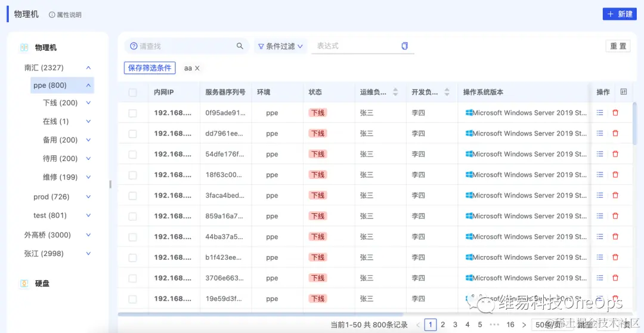Check the row with serial 0f95ade91

pyautogui.click(x=132, y=113)
